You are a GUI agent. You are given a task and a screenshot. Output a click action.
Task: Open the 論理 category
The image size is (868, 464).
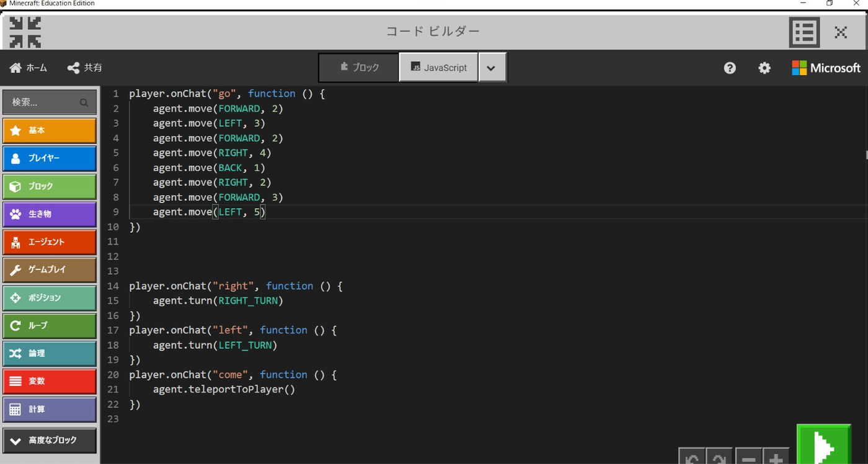click(50, 354)
